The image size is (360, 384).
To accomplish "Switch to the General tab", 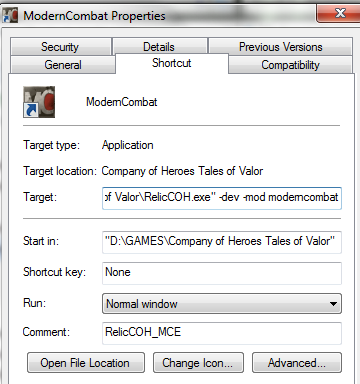I will coord(63,65).
